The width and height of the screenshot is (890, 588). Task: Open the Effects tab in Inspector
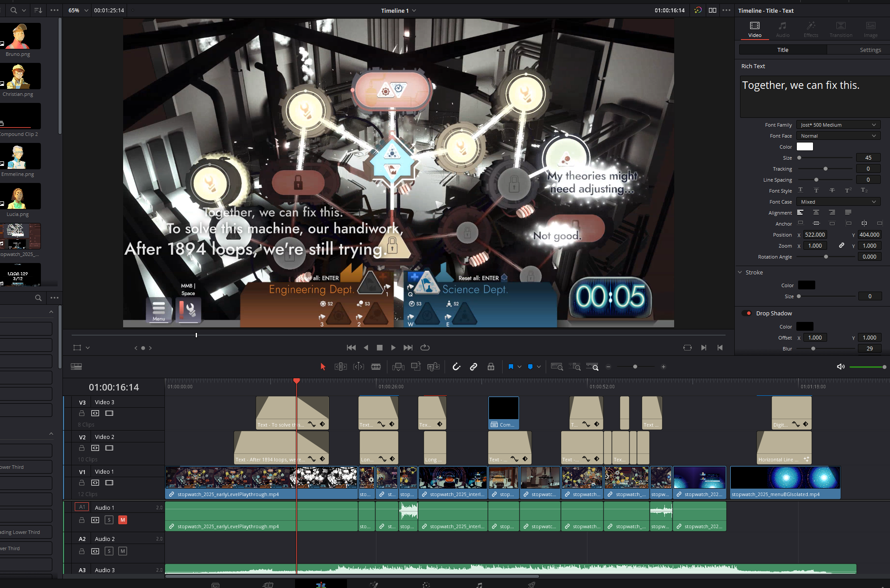point(811,29)
